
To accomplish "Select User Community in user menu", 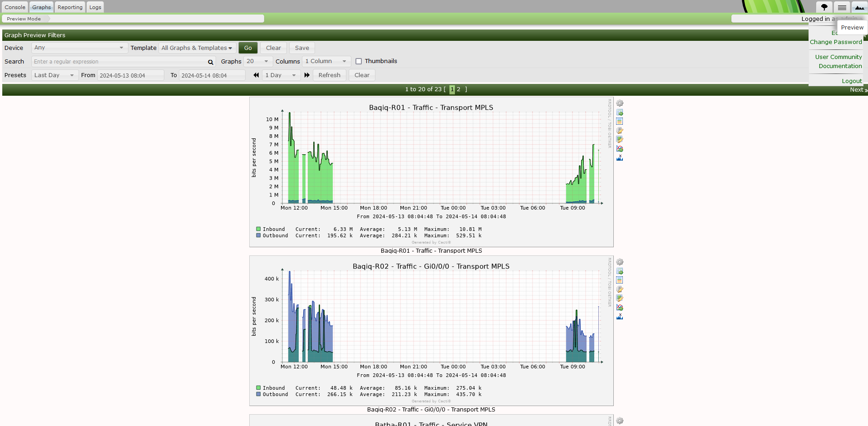I will tap(838, 57).
